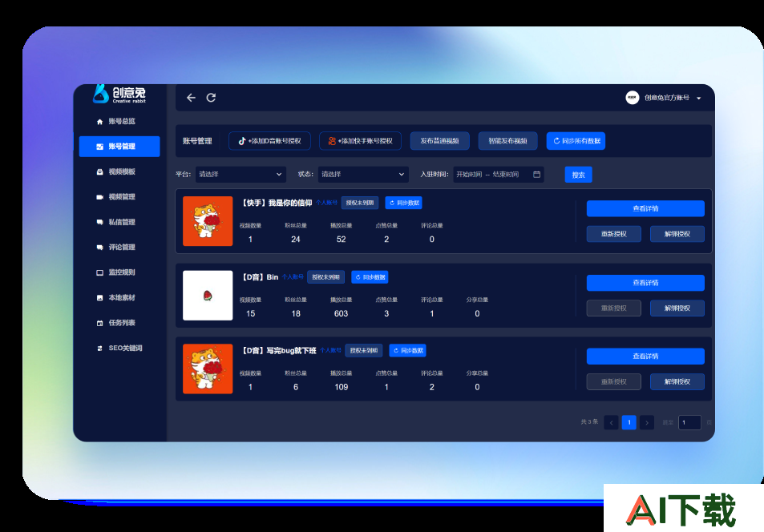Click the 603 play count value
Screen dimensions: 764x532
point(341,314)
